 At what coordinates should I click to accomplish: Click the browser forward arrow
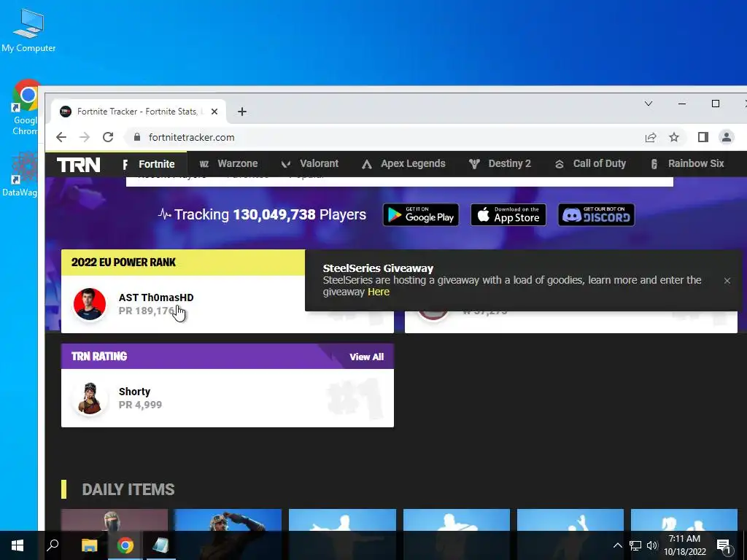(x=85, y=137)
